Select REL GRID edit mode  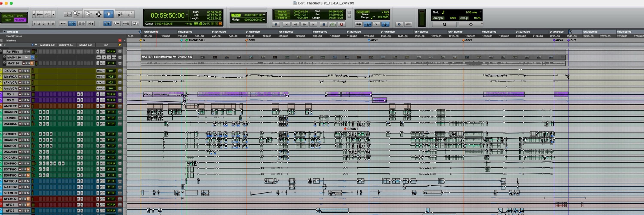tap(20, 20)
